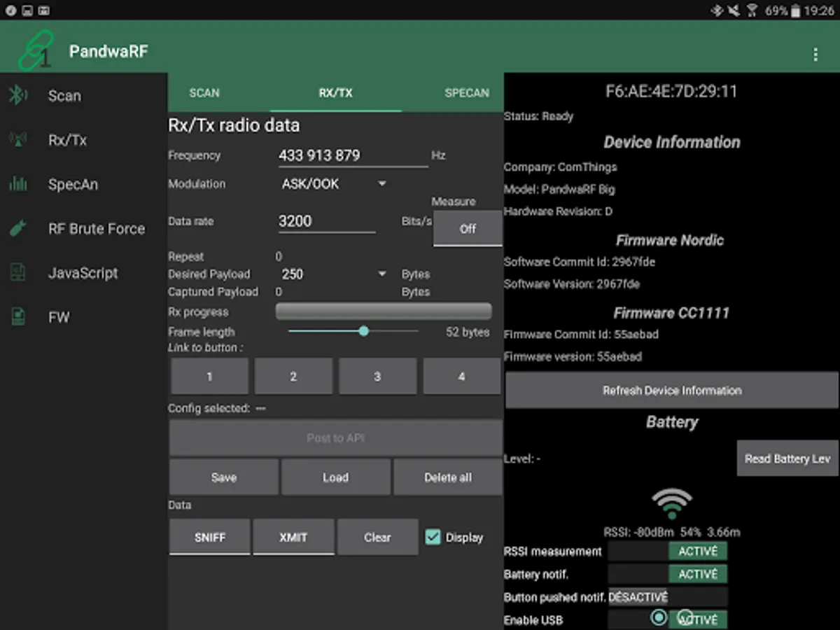Viewport: 840px width, 630px height.
Task: Toggle the Battery notif. switch
Action: click(667, 574)
